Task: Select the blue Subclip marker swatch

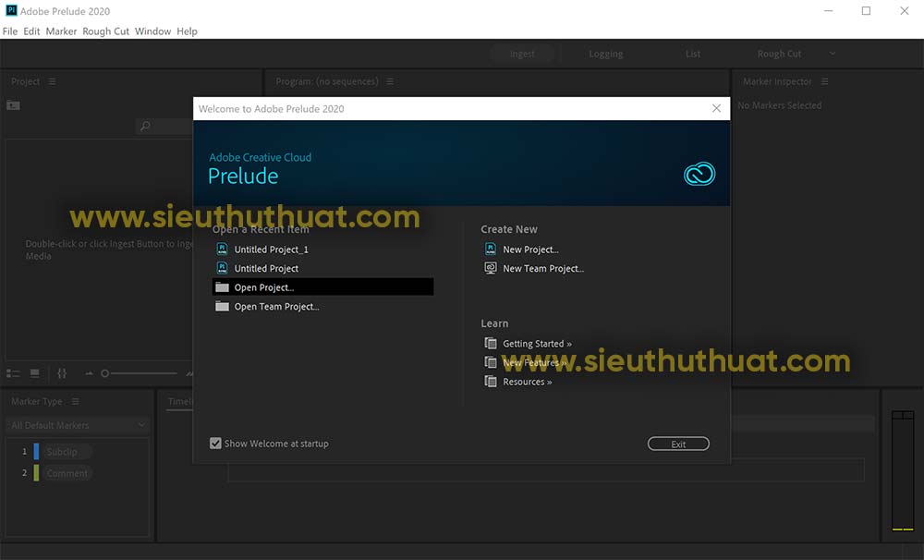Action: [x=36, y=452]
